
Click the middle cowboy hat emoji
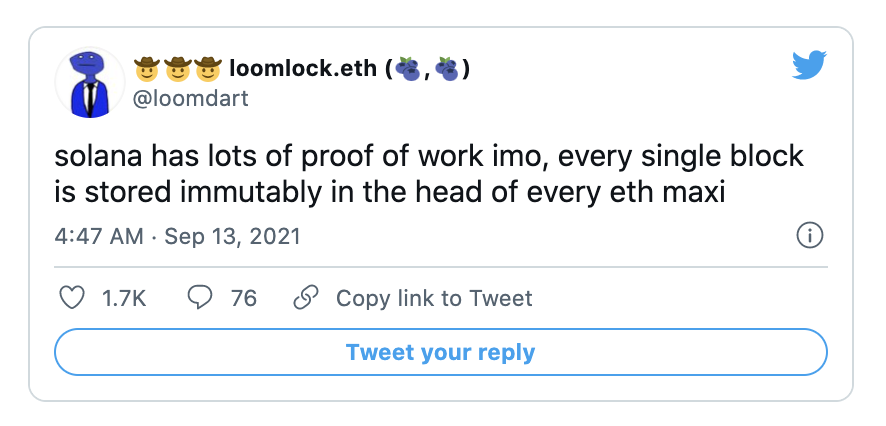pyautogui.click(x=177, y=69)
